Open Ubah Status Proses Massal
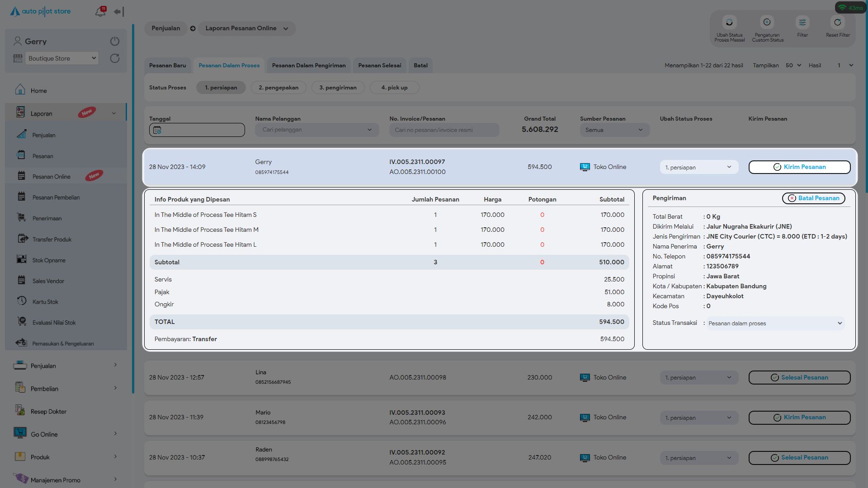Screen dimensions: 868x488 point(729,23)
